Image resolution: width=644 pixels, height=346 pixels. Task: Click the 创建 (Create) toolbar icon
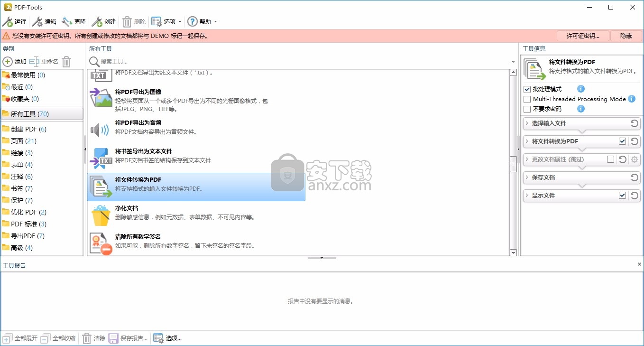coord(97,21)
